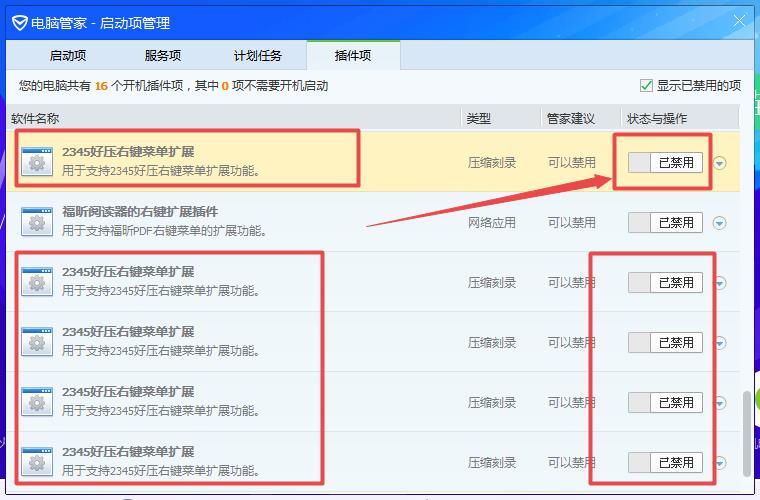Click the orange number 16 in the summary line
The height and width of the screenshot is (500, 760).
point(101,86)
